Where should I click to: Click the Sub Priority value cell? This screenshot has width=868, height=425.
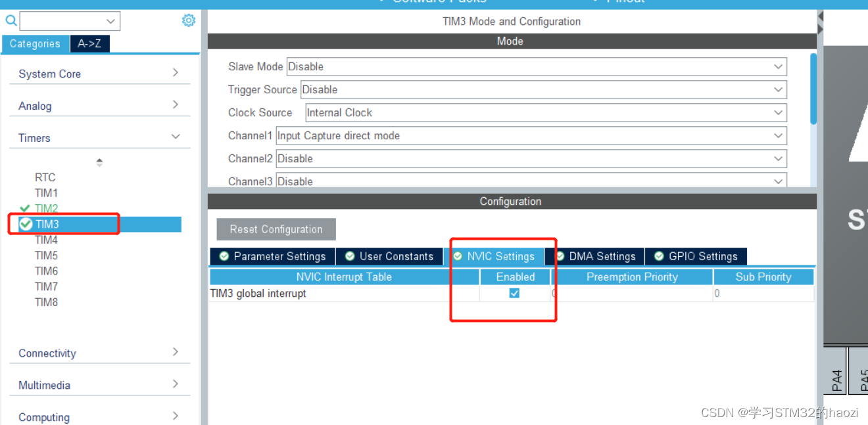763,294
